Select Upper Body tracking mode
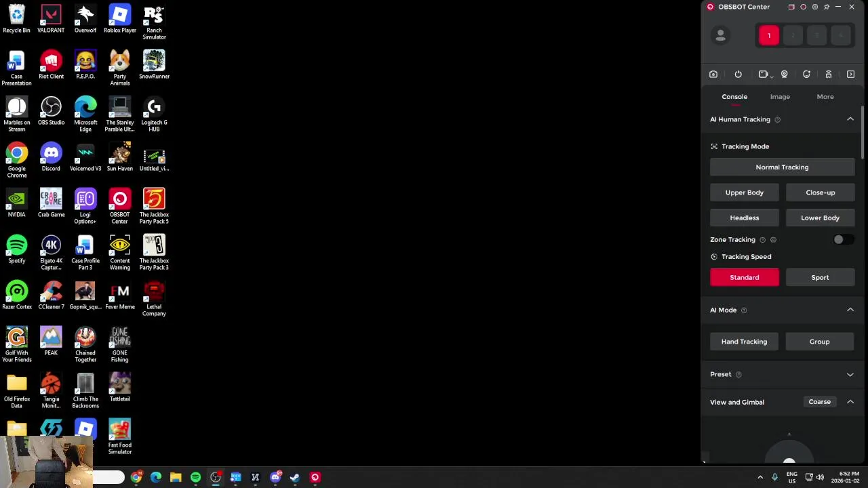The height and width of the screenshot is (488, 868). [745, 192]
